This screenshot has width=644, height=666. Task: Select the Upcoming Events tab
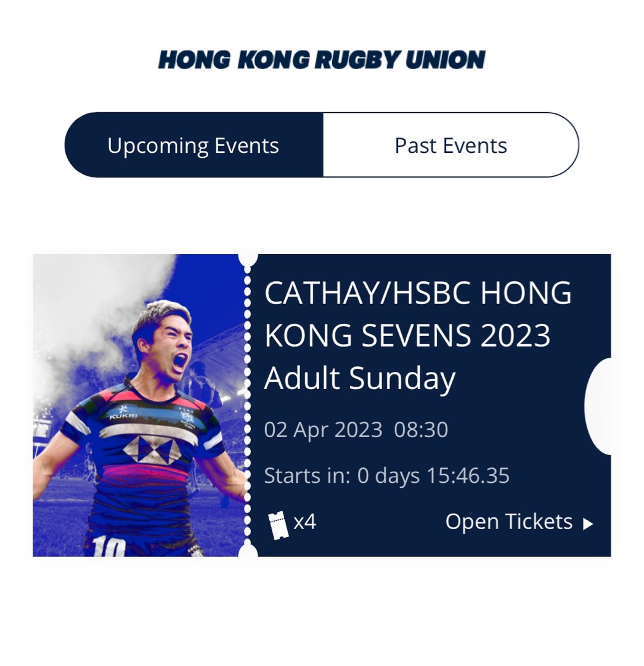(194, 145)
